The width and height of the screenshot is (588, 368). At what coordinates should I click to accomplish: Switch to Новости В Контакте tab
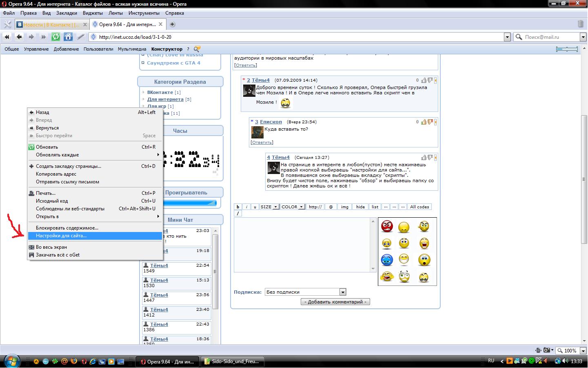click(51, 25)
